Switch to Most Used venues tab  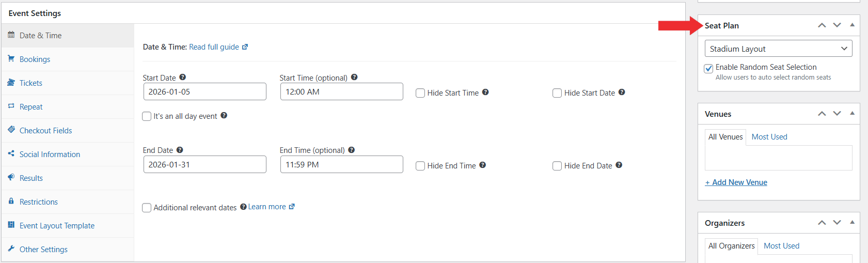click(769, 137)
